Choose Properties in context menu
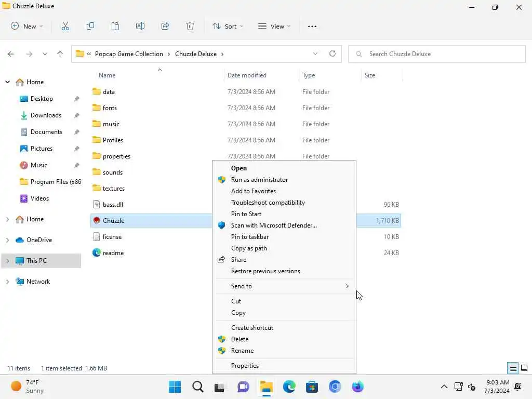Screen dimensions: 532x399 284,365
